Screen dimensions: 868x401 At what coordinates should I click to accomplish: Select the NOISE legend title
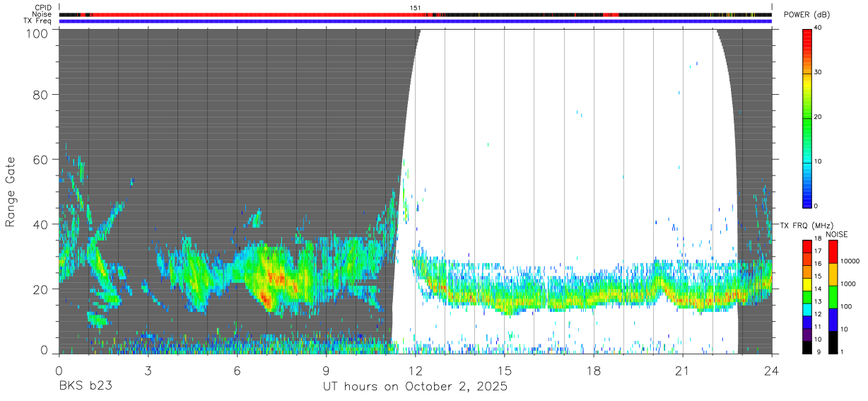click(836, 234)
